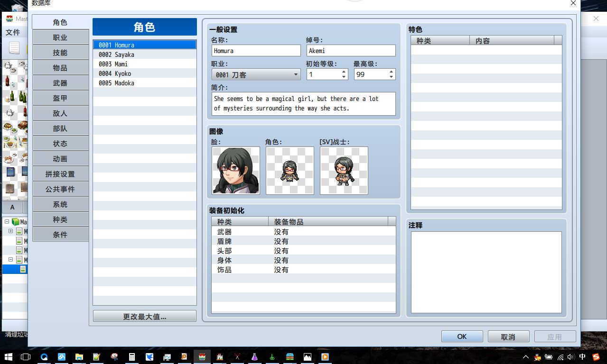607x364 pixels.
Task: Open Task View on the taskbar
Action: click(26, 356)
